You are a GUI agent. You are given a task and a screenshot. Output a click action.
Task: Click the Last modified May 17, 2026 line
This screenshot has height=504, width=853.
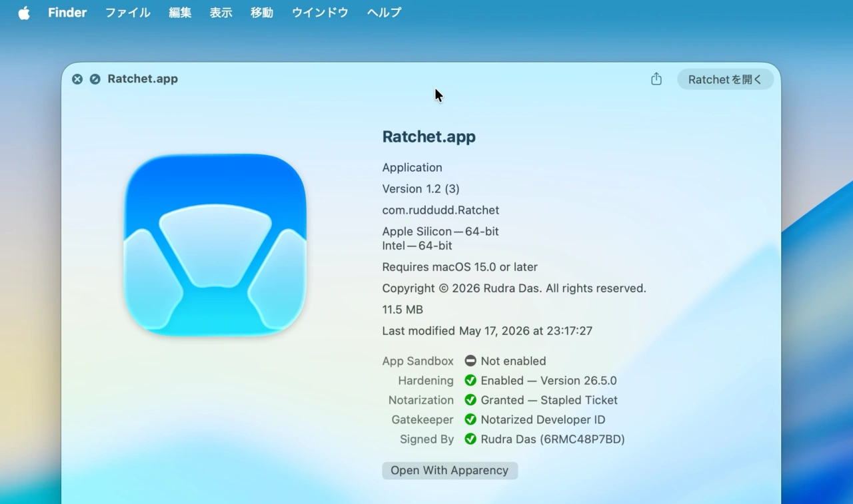coord(487,331)
